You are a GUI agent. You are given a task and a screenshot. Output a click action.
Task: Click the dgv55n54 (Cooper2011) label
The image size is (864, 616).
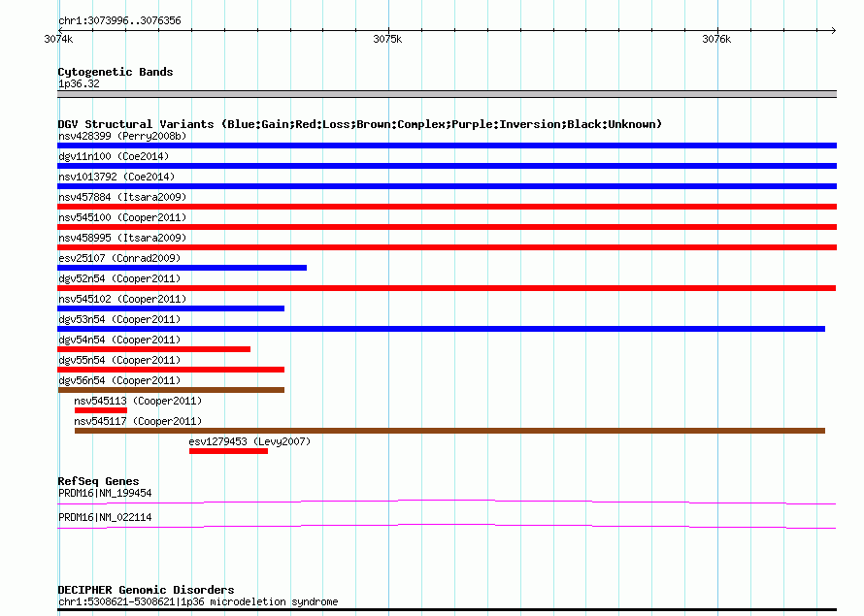[x=119, y=360]
